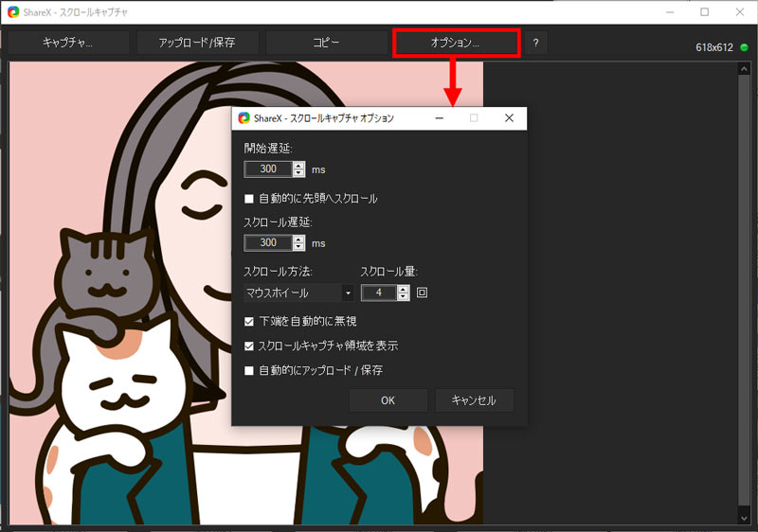Viewport: 758px width, 532px height.
Task: Click the キャプチャ... button
Action: (68, 43)
